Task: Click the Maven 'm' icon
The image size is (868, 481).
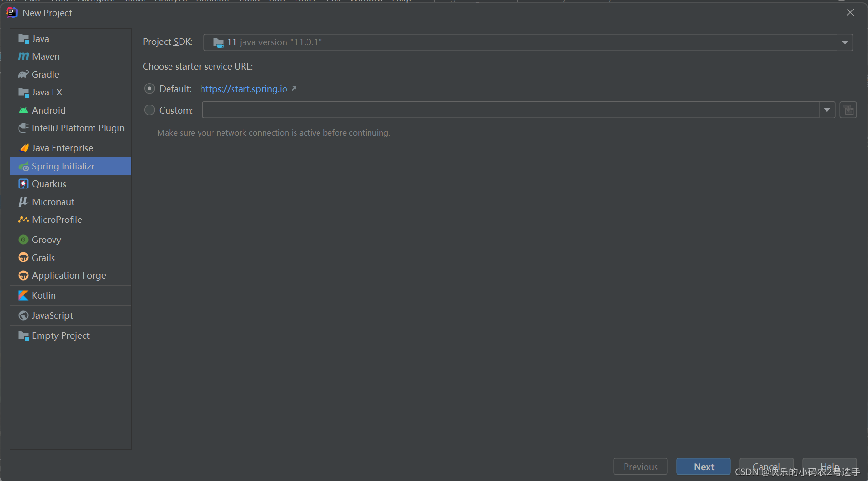Action: tap(23, 56)
